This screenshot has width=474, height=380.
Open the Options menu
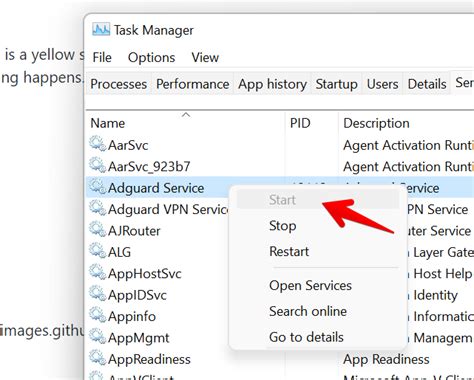[x=152, y=57]
